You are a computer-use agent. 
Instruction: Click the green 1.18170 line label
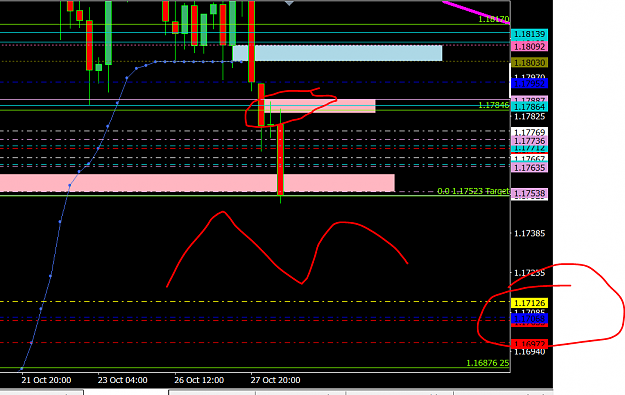tap(494, 19)
